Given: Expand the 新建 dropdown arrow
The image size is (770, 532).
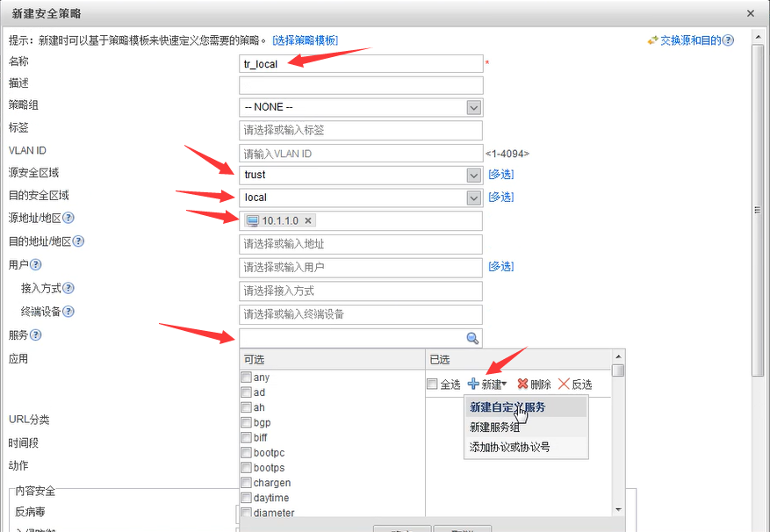Looking at the screenshot, I should click(x=504, y=385).
